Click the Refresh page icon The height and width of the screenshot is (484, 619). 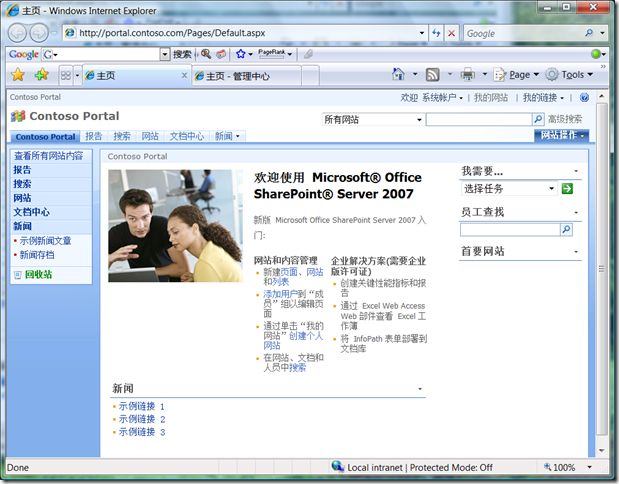coord(436,33)
